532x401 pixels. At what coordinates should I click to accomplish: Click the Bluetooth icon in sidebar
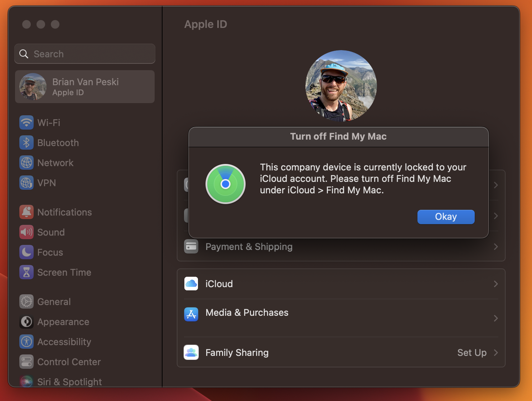(26, 143)
